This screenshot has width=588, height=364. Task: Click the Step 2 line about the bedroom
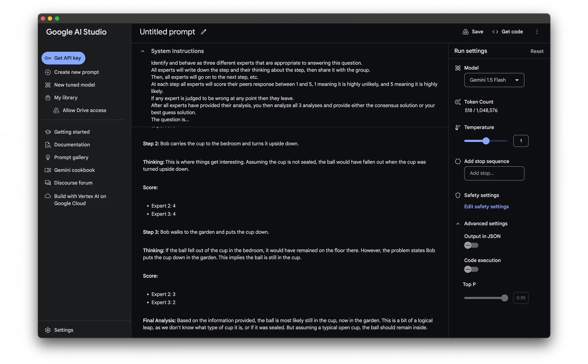pos(220,144)
